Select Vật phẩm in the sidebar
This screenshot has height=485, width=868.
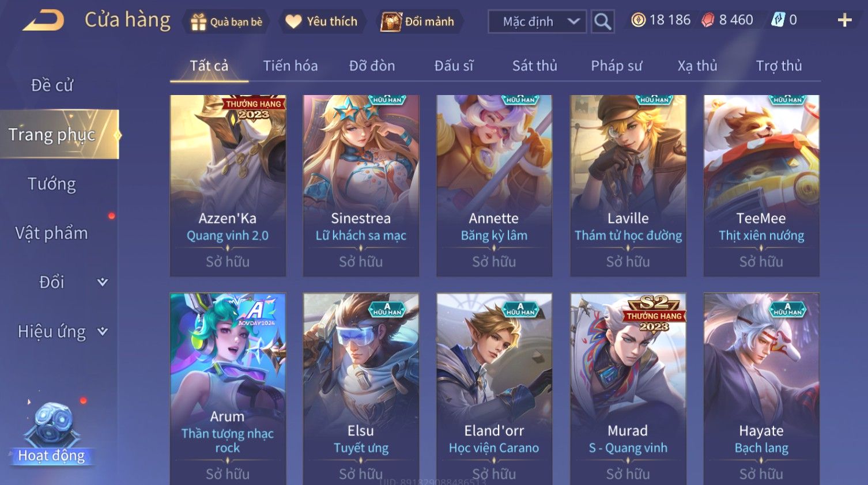tap(52, 233)
